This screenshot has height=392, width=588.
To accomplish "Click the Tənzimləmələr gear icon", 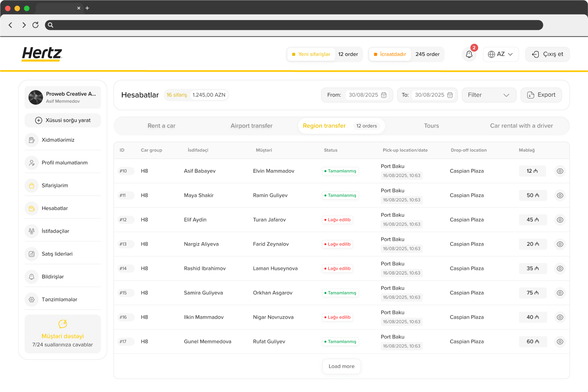I will (31, 299).
